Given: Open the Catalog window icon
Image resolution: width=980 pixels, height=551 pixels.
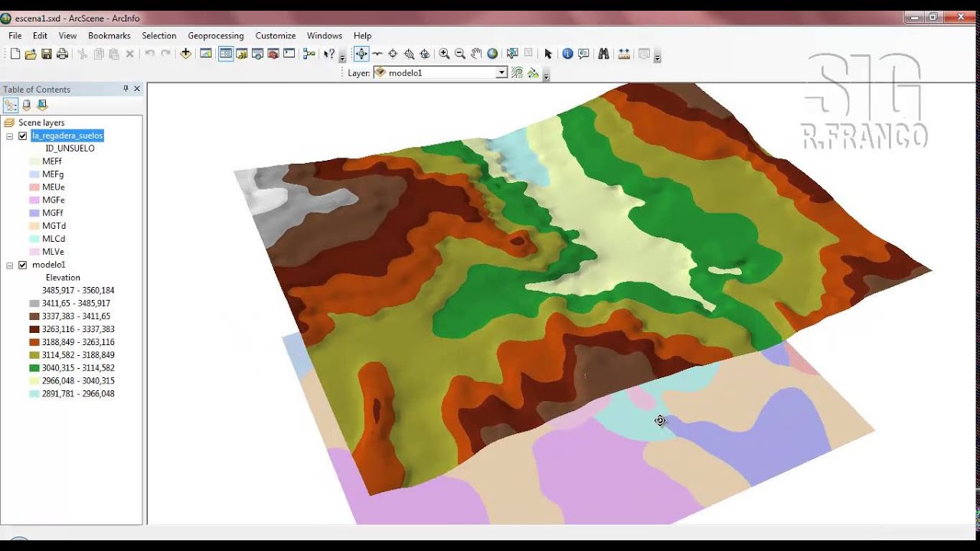Looking at the screenshot, I should (242, 54).
